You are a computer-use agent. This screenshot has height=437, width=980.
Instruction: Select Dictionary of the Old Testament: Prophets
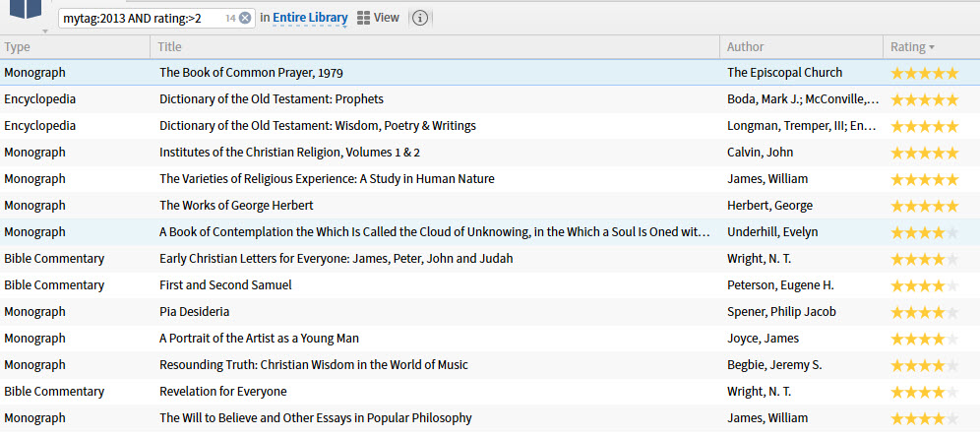[x=272, y=99]
